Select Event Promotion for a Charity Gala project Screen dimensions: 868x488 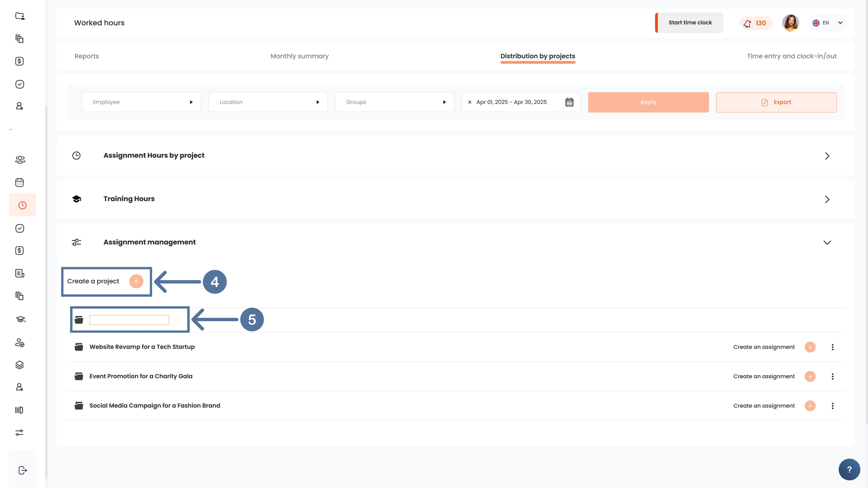coord(141,376)
